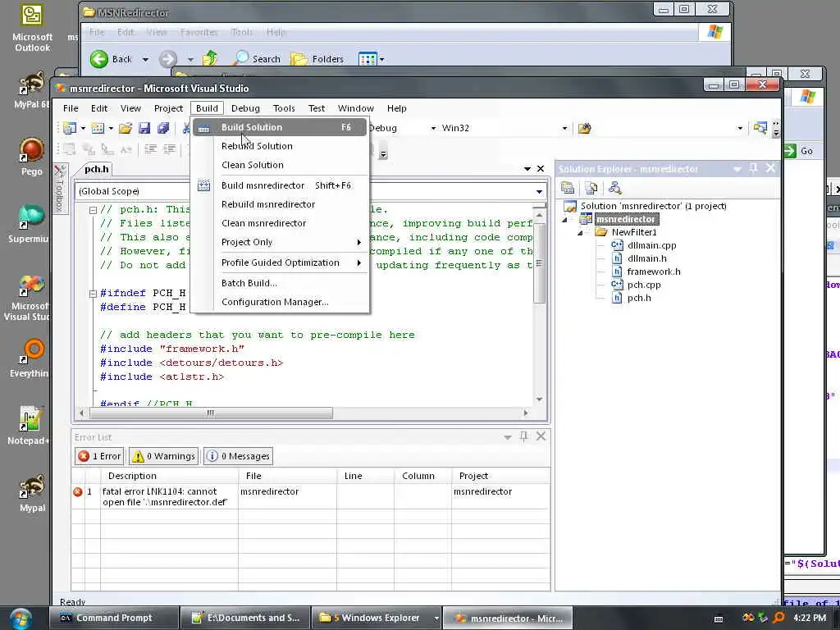
Task: Click the editor horizontal scrollbar thumb
Action: click(211, 413)
